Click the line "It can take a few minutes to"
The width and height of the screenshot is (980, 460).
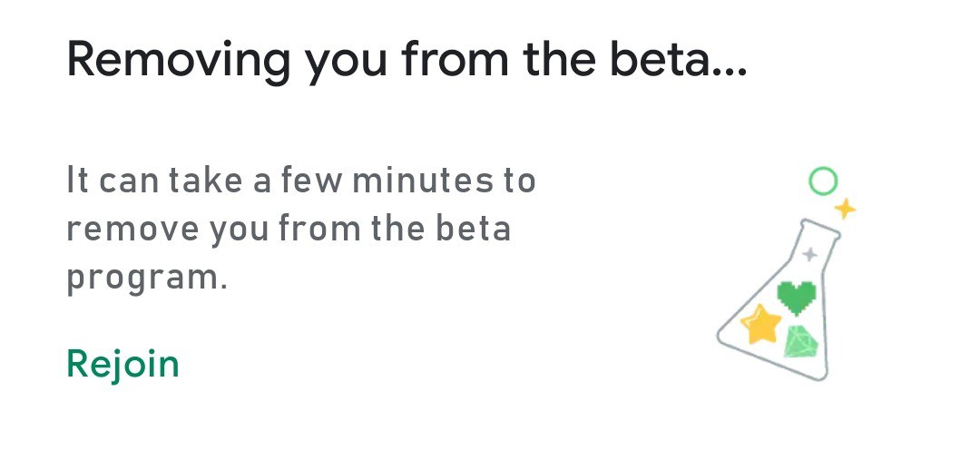pyautogui.click(x=300, y=180)
